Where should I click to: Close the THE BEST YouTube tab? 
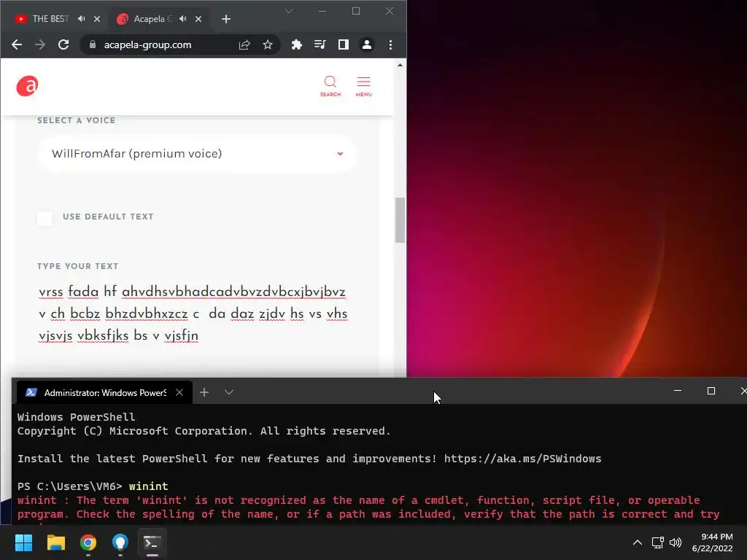(x=97, y=19)
